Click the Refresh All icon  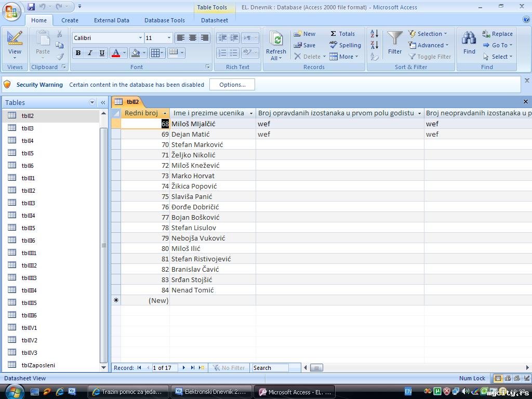[x=276, y=41]
